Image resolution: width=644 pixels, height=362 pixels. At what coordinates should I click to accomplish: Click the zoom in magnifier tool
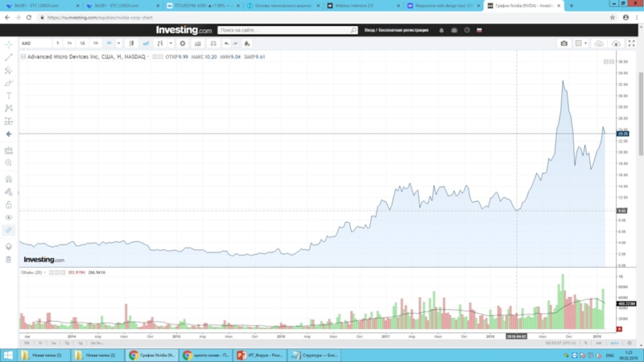point(9,162)
